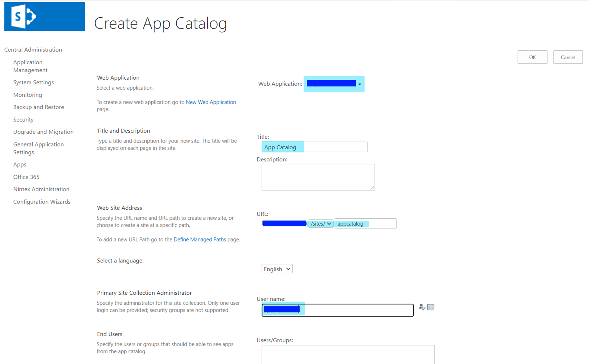Click the Cancel button
The width and height of the screenshot is (589, 364).
click(568, 57)
